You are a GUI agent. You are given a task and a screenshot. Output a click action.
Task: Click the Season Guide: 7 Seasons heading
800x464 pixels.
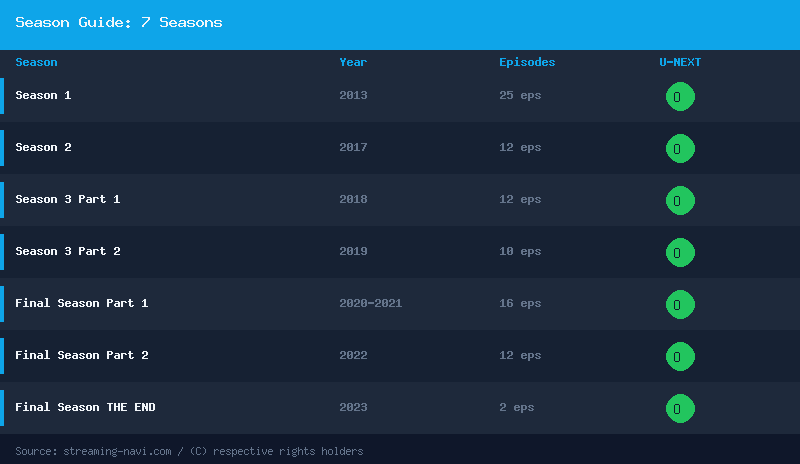[x=119, y=23]
